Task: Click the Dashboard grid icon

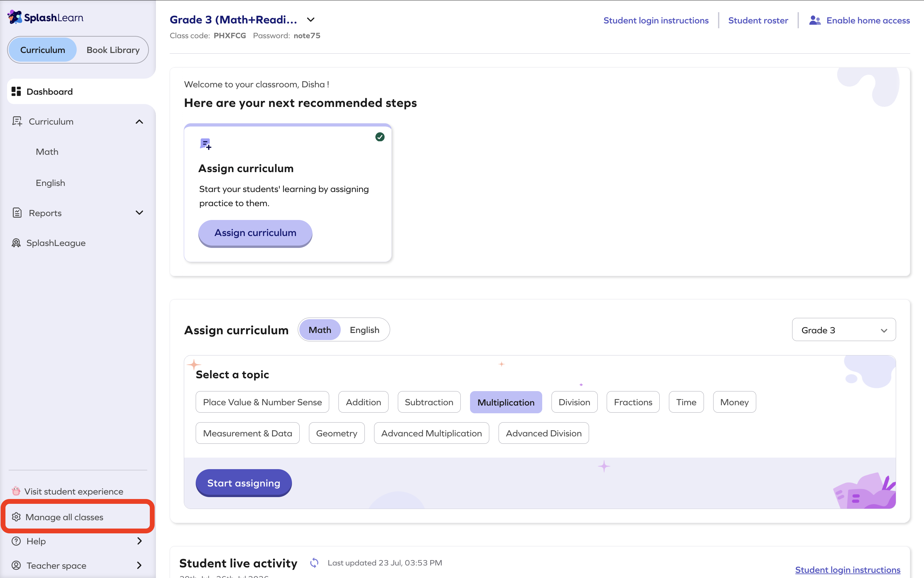Action: [x=16, y=92]
